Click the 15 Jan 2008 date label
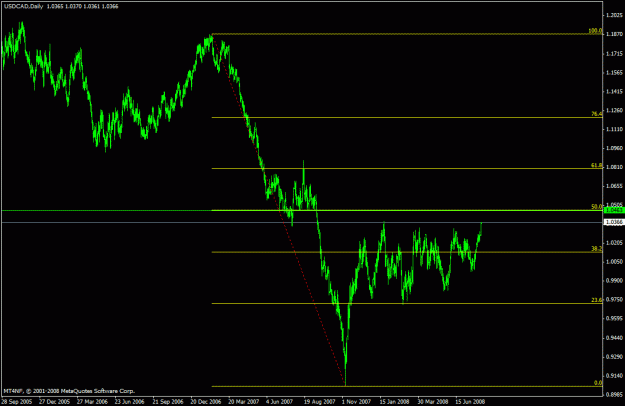 click(x=395, y=402)
